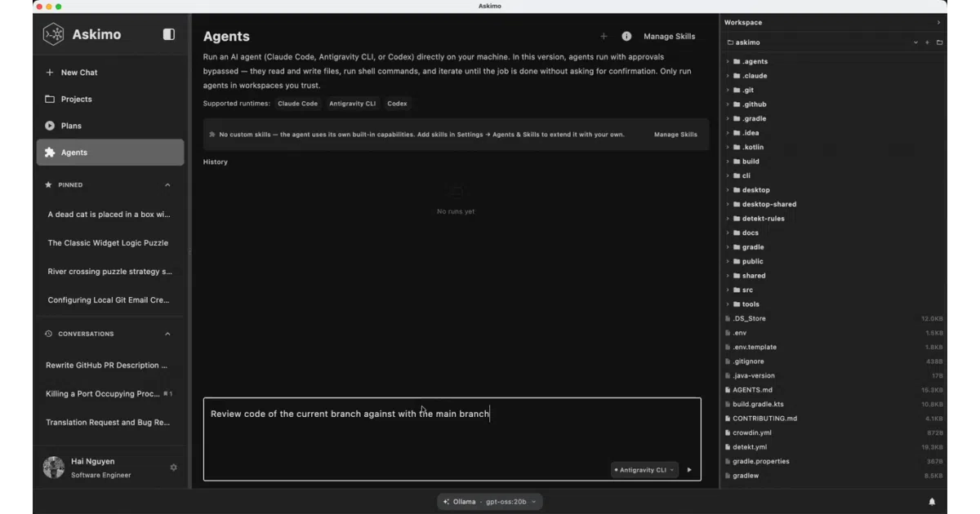The width and height of the screenshot is (980, 514).
Task: Click the run agent play button
Action: [689, 470]
